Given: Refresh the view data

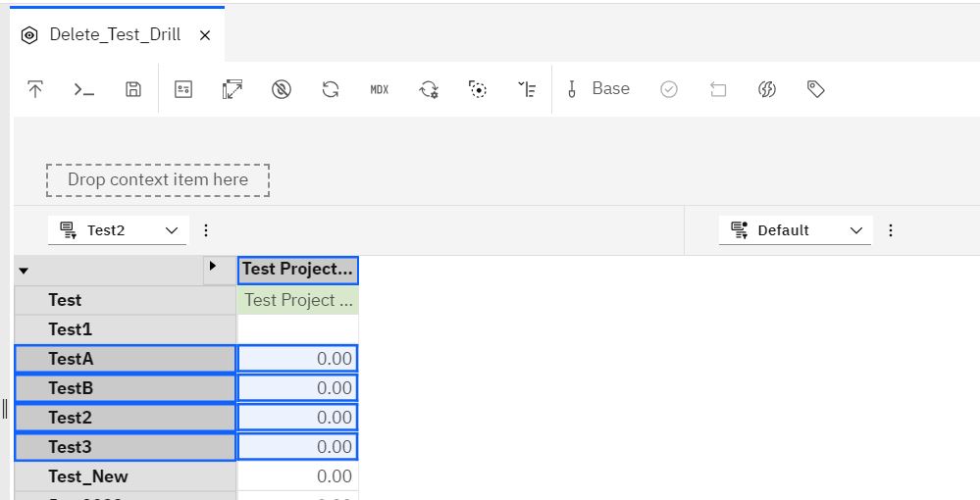Looking at the screenshot, I should pyautogui.click(x=330, y=89).
